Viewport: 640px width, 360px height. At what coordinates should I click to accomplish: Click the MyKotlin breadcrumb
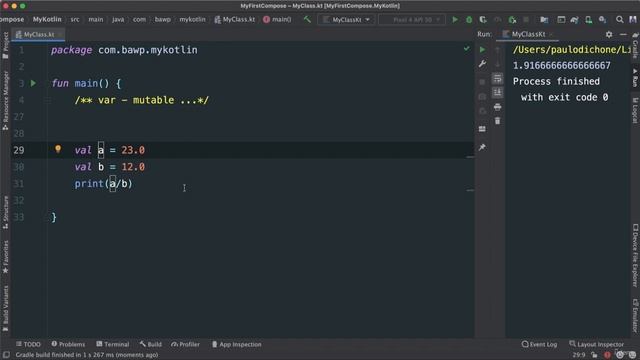(x=47, y=20)
